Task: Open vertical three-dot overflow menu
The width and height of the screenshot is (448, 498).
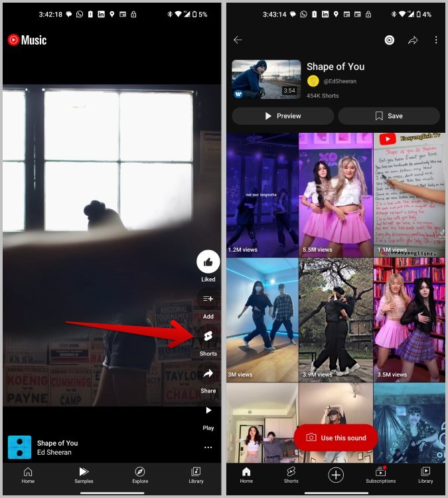Action: 436,40
